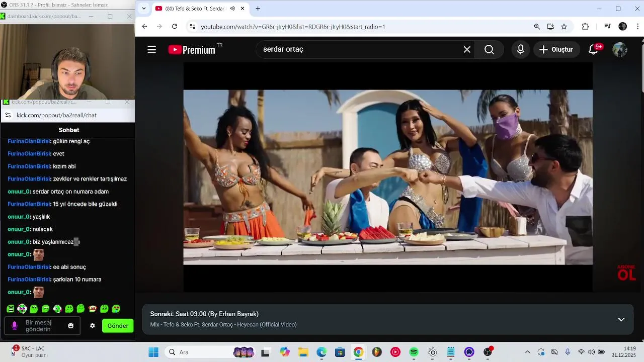Bookmark this page with star

564,27
